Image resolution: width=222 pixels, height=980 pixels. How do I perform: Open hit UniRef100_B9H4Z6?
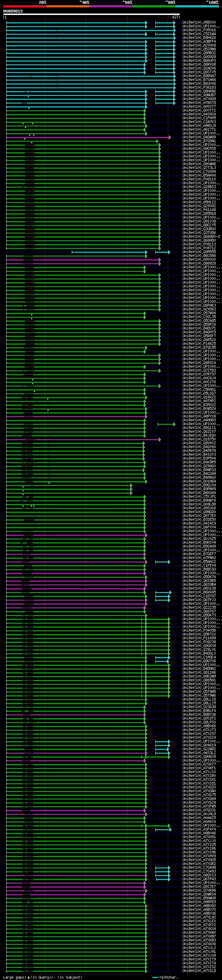(199, 38)
